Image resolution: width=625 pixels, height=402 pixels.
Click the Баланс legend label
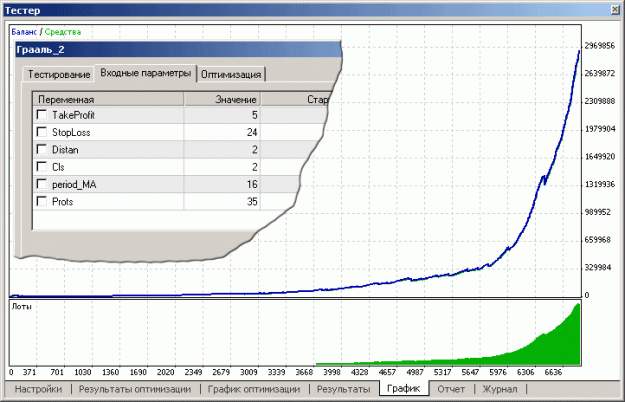point(24,32)
